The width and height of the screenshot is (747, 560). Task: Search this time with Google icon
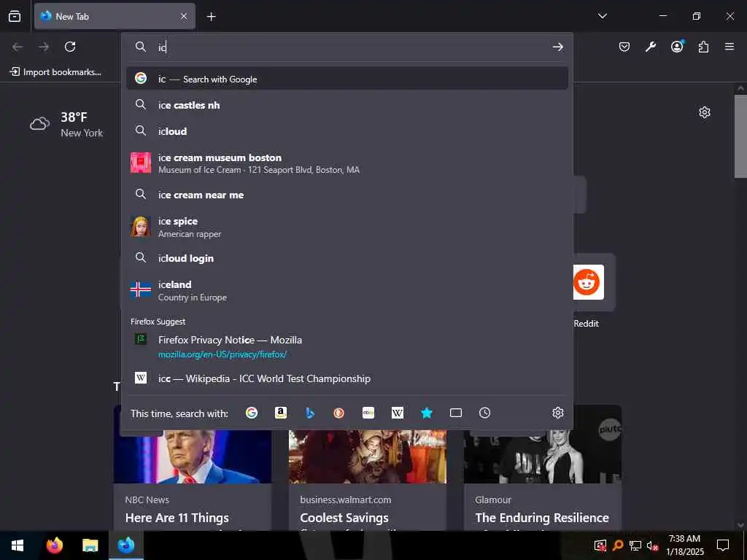(x=252, y=413)
